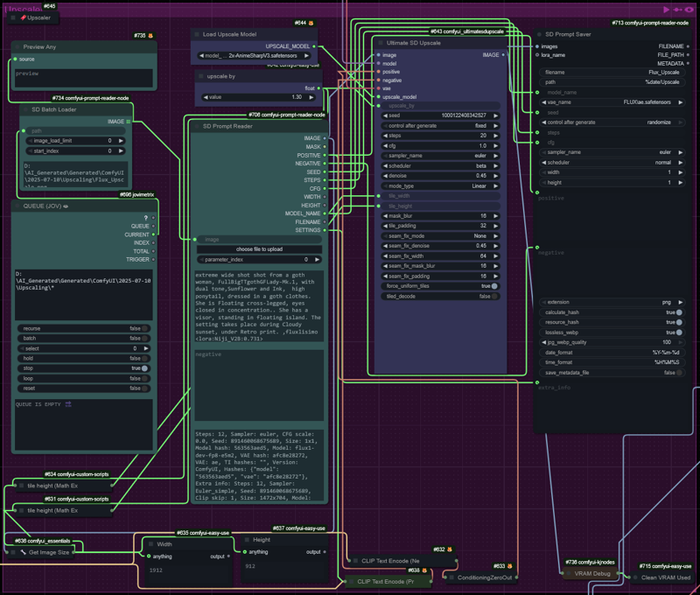Decrease steps value with left arrow
This screenshot has width=700, height=595.
385,136
